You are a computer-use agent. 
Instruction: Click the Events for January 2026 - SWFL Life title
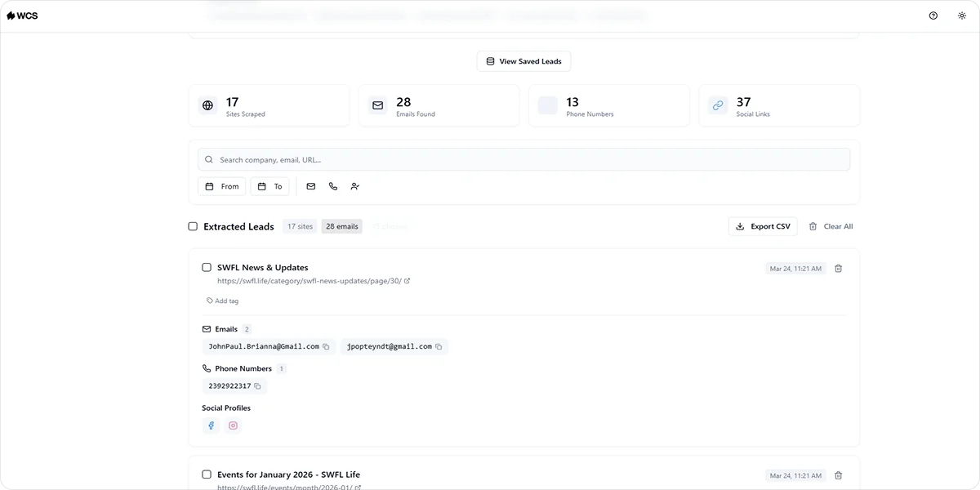point(288,474)
